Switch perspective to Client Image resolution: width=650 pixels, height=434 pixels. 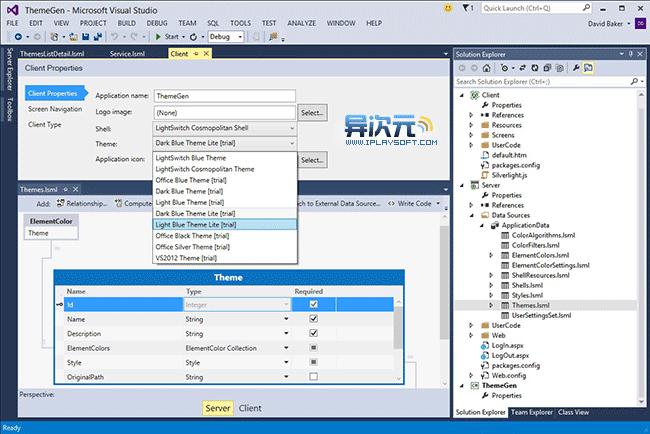[250, 408]
